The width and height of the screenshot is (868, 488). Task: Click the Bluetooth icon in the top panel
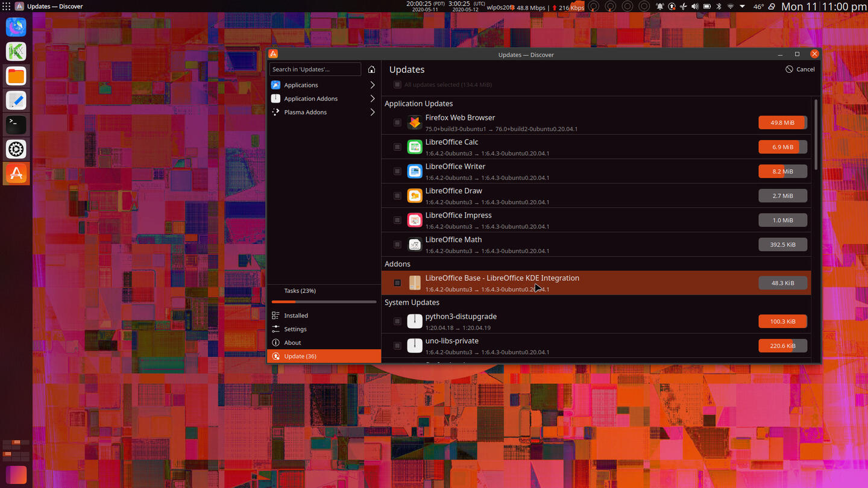719,7
